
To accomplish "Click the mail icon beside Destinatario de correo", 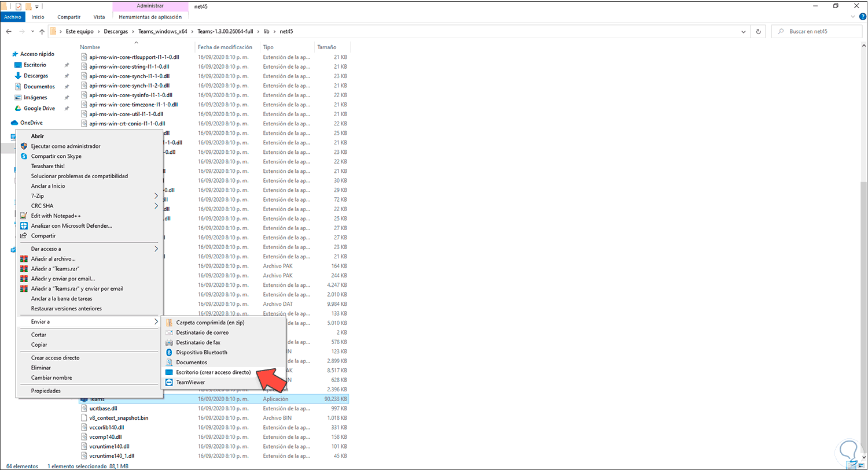I will (x=169, y=332).
